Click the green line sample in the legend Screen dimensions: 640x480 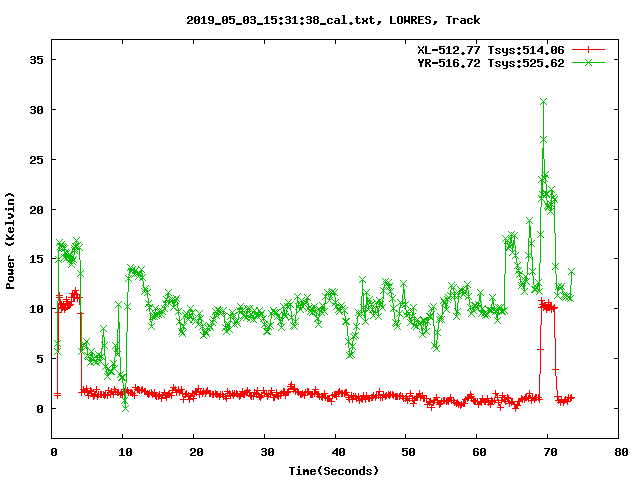[588, 62]
